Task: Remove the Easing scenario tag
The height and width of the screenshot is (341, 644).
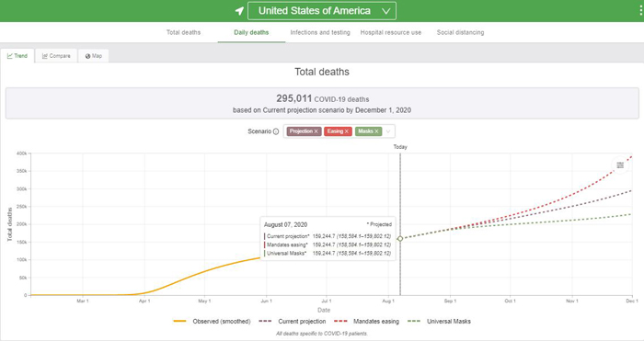Action: point(347,131)
